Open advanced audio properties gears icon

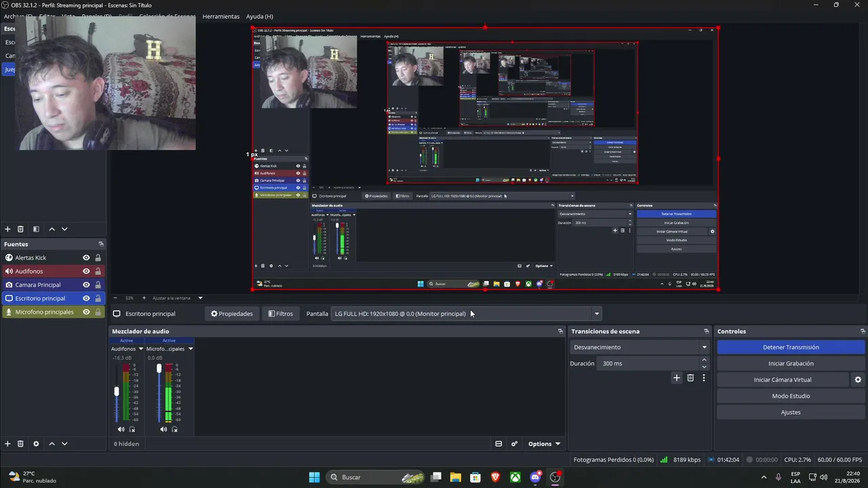[x=515, y=444]
